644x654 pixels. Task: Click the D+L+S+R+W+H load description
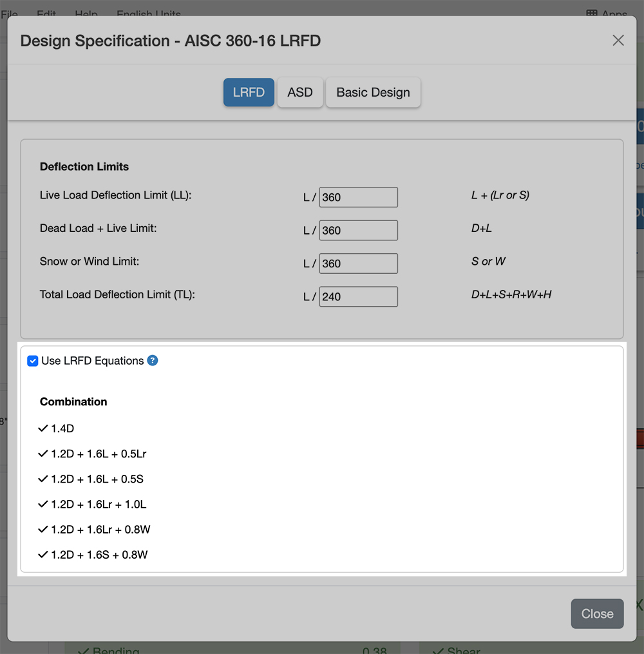point(511,294)
